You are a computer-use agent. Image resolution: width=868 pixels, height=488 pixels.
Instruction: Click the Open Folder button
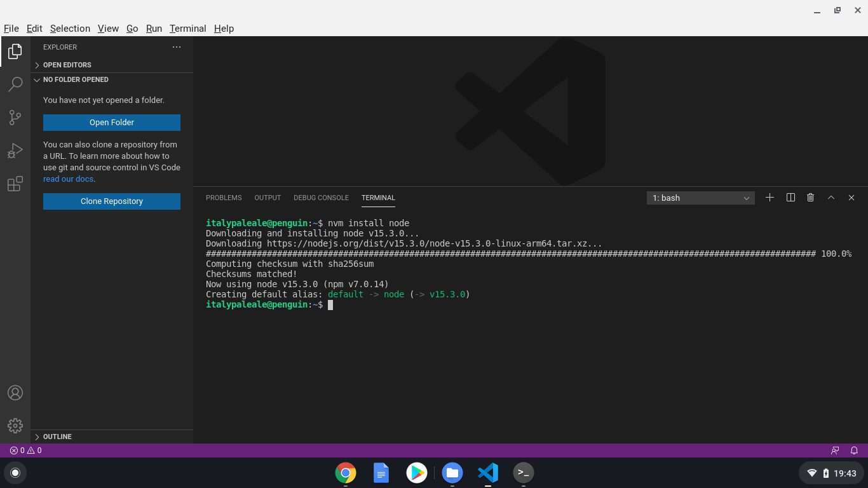tap(111, 122)
